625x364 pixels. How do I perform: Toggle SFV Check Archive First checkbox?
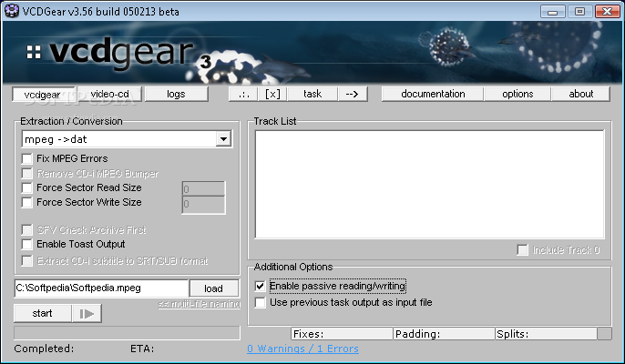pyautogui.click(x=26, y=230)
